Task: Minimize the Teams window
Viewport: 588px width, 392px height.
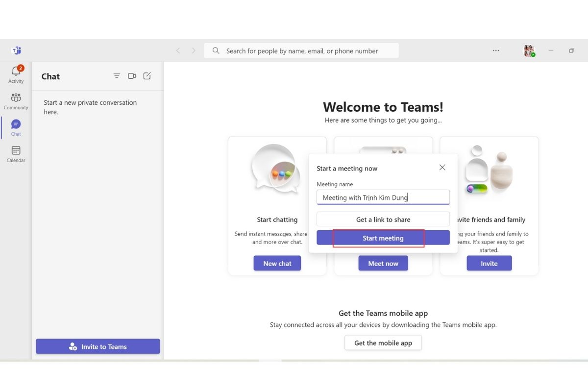Action: point(551,50)
